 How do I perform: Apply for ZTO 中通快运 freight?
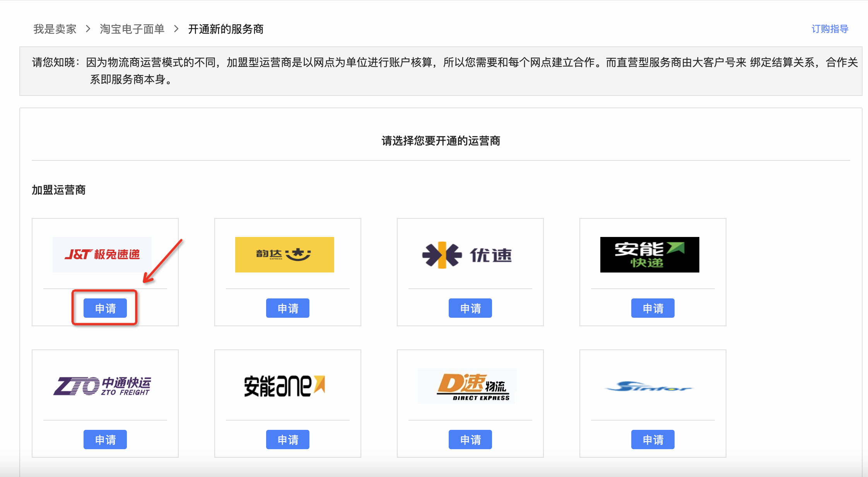105,440
